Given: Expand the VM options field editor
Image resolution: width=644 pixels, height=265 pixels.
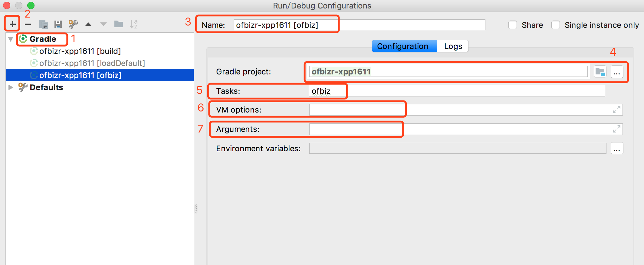Looking at the screenshot, I should [x=616, y=110].
